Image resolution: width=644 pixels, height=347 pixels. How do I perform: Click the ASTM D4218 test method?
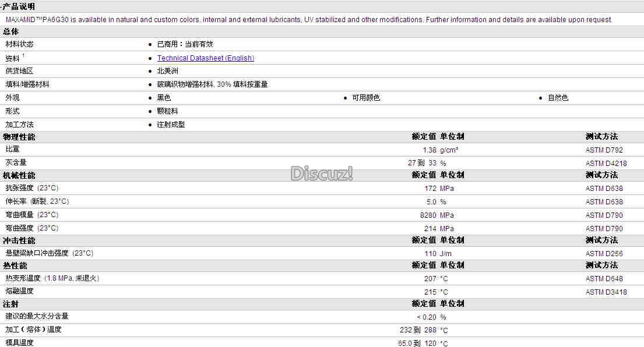[x=606, y=163]
